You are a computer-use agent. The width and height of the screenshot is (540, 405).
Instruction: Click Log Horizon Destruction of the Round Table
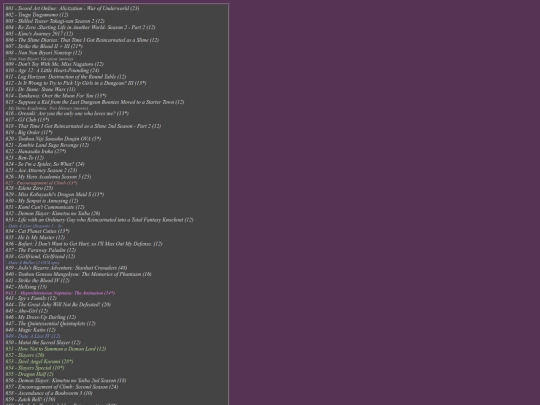[66, 77]
